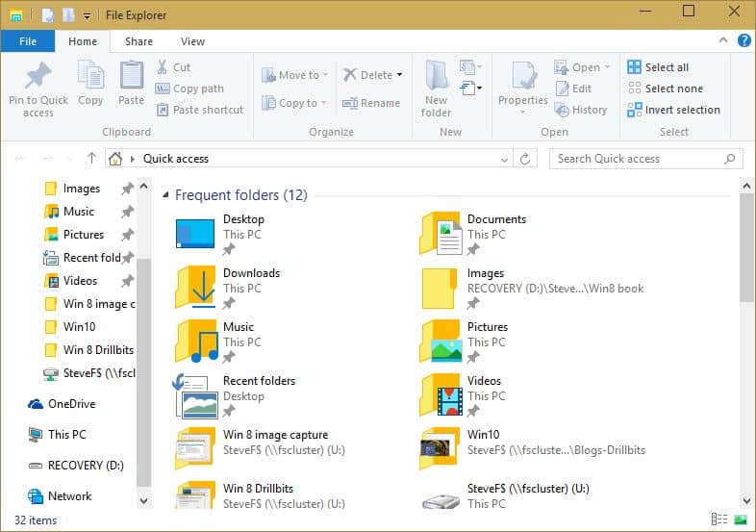Select Videos folder in frequent folders

tap(463, 395)
